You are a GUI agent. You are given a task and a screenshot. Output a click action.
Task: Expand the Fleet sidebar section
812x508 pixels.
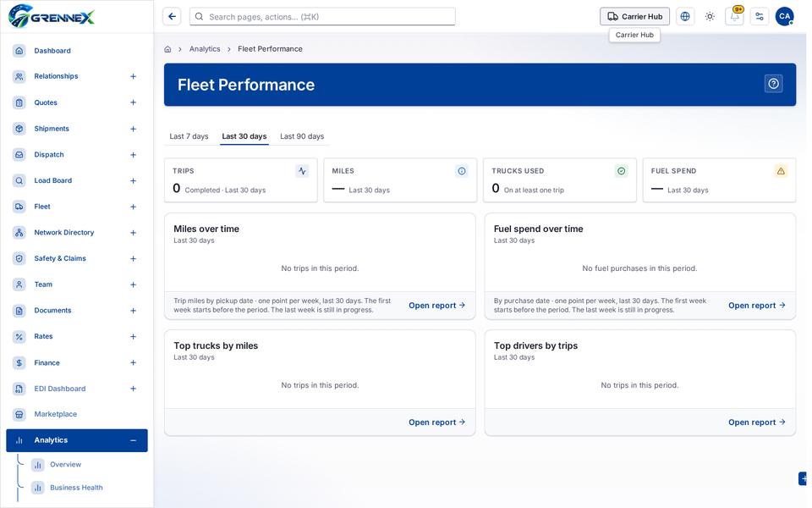point(133,207)
